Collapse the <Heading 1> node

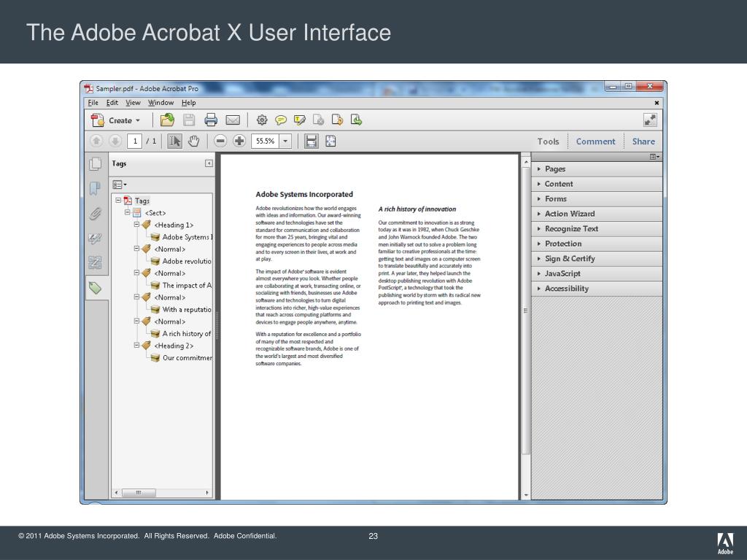coord(136,225)
